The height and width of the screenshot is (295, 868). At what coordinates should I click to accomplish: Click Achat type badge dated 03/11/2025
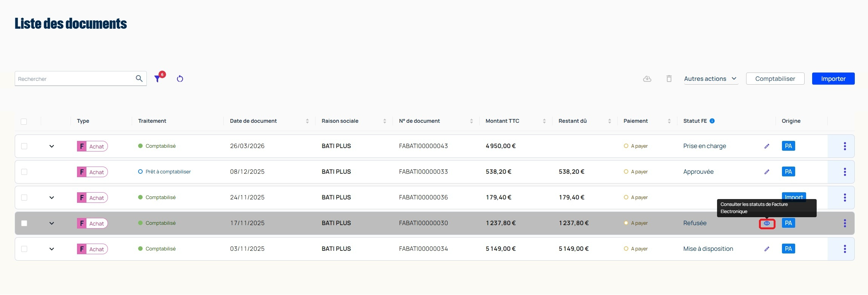point(92,249)
